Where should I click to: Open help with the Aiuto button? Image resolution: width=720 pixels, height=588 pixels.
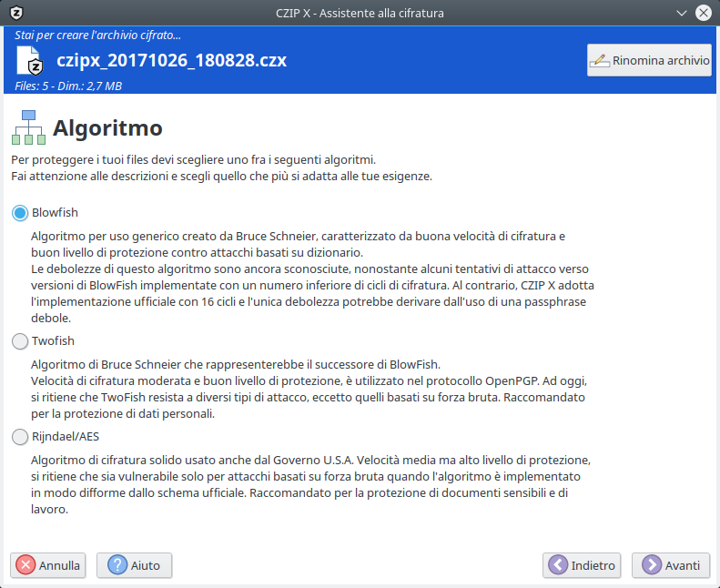pos(134,565)
